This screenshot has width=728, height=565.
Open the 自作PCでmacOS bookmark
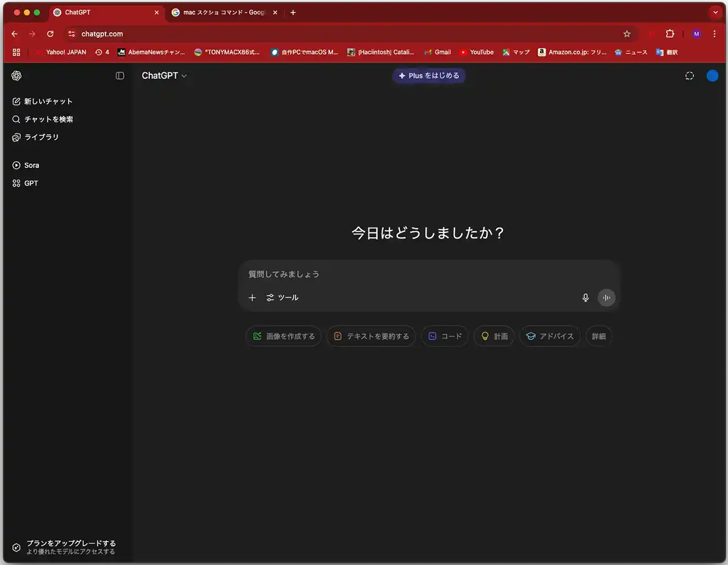(x=305, y=52)
